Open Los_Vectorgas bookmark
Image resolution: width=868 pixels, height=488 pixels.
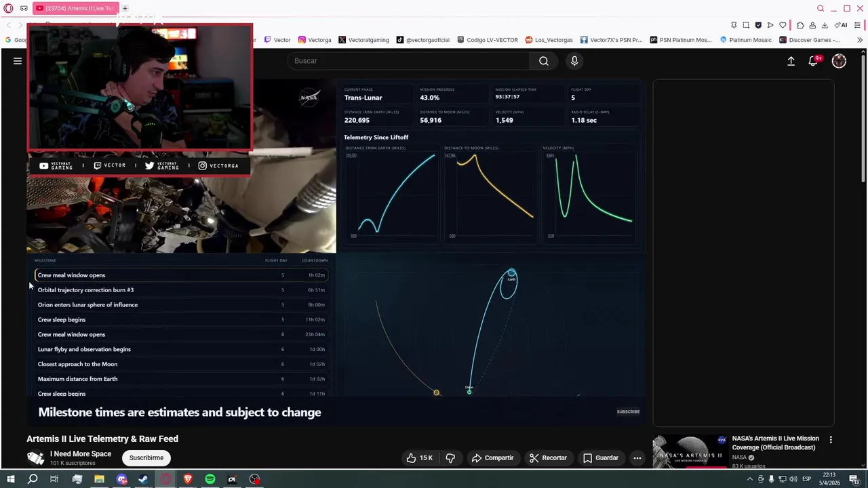pos(549,40)
